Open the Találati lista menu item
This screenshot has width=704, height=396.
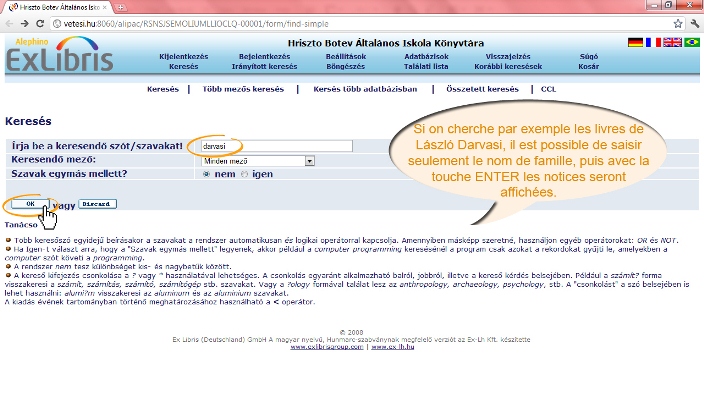click(426, 66)
